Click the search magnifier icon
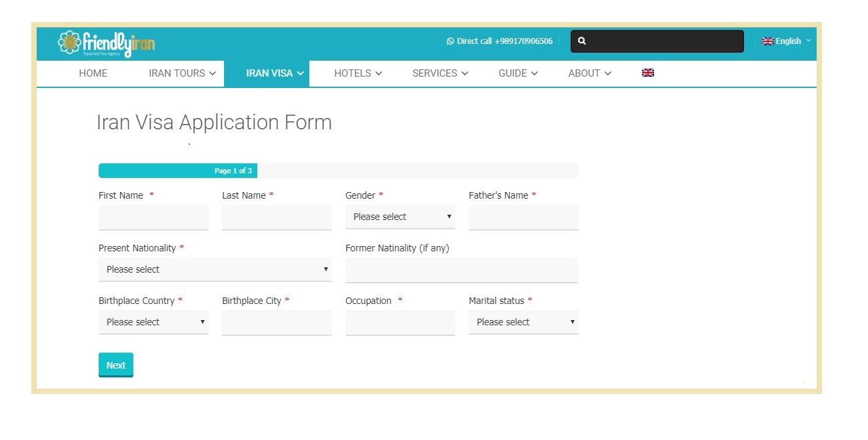This screenshot has width=868, height=440. [x=582, y=41]
